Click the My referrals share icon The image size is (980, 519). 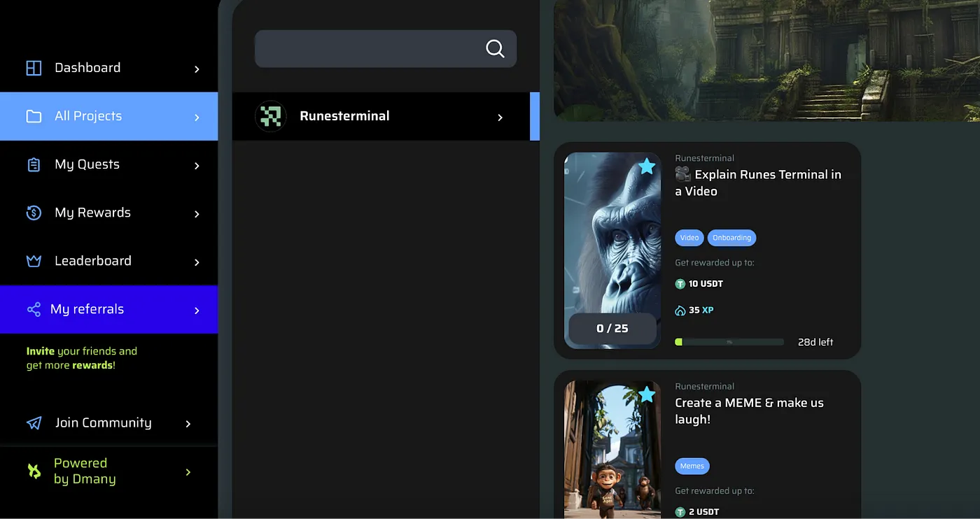coord(34,309)
